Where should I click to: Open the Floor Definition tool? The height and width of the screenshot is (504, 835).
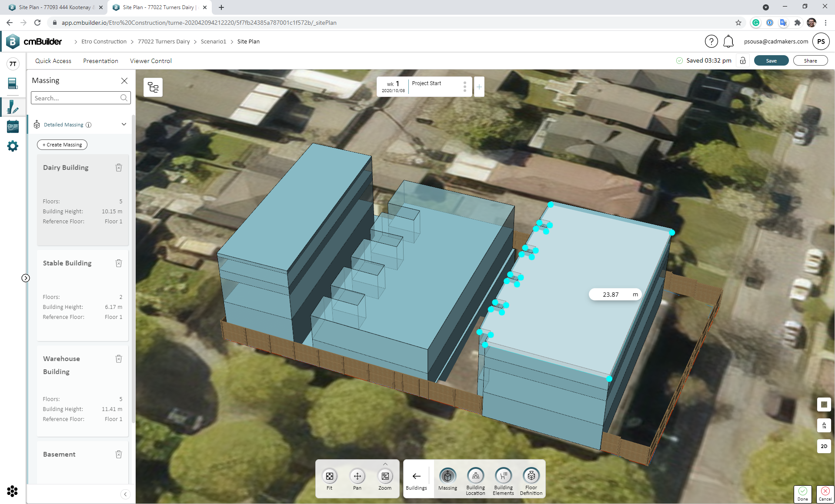pyautogui.click(x=531, y=476)
